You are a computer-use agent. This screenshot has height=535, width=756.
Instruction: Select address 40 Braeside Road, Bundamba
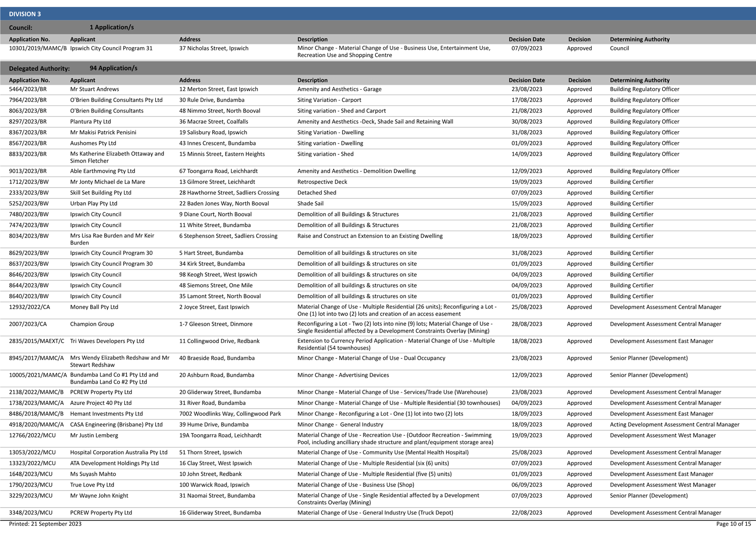tap(217, 358)
